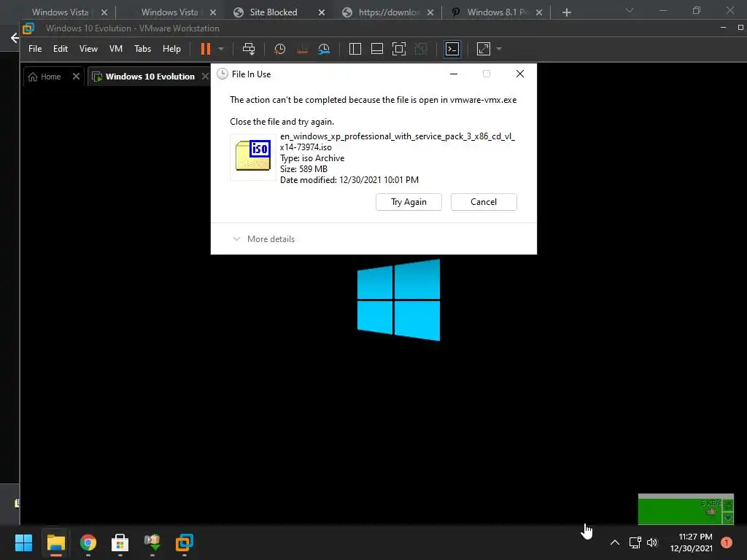Open File Explorer from the taskbar
The image size is (747, 560).
point(55,542)
